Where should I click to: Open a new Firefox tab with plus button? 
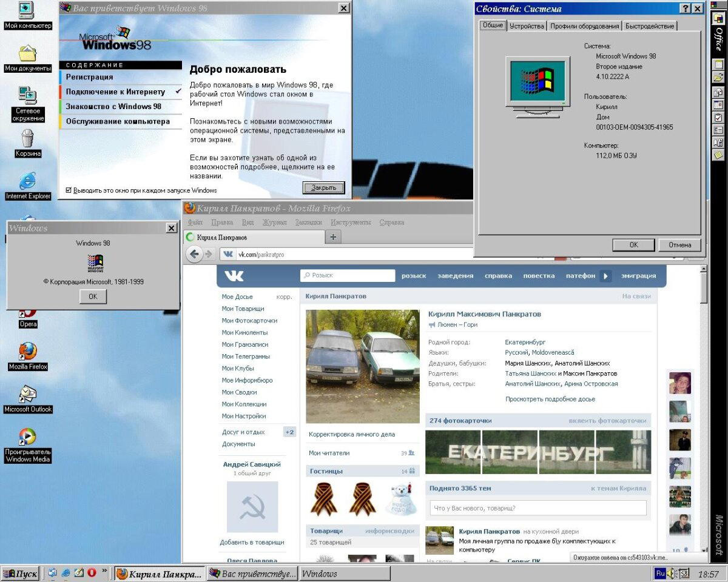pos(333,237)
